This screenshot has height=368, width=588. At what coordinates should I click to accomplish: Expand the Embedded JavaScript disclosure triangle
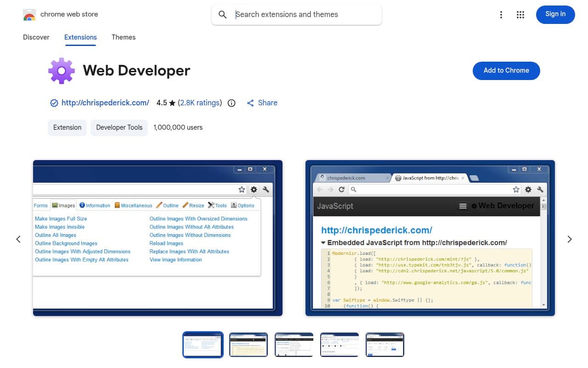pyautogui.click(x=324, y=242)
